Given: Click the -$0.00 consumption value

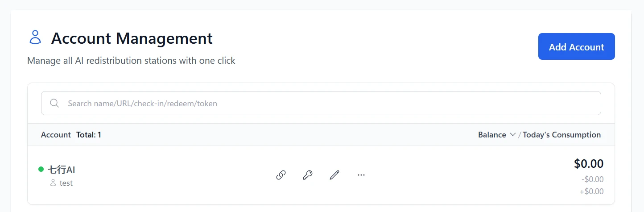Looking at the screenshot, I should coord(593,179).
